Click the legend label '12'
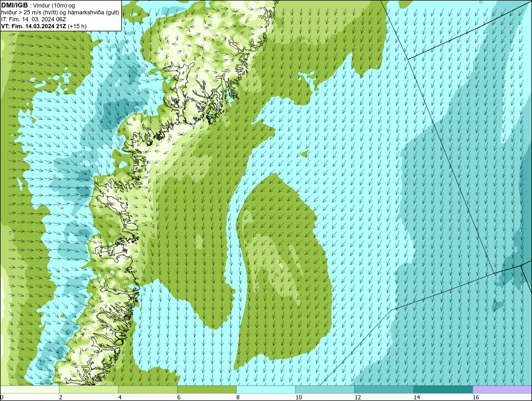 tap(358, 397)
